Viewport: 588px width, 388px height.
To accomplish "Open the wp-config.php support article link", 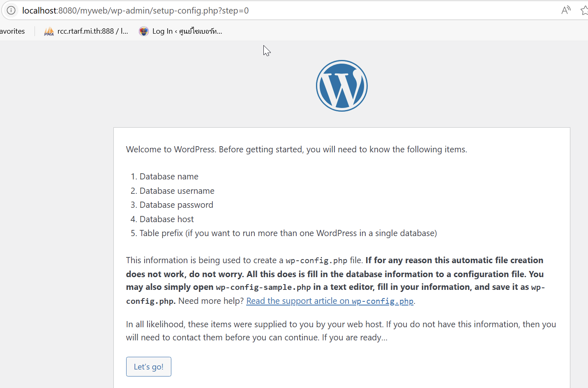I will click(x=330, y=301).
